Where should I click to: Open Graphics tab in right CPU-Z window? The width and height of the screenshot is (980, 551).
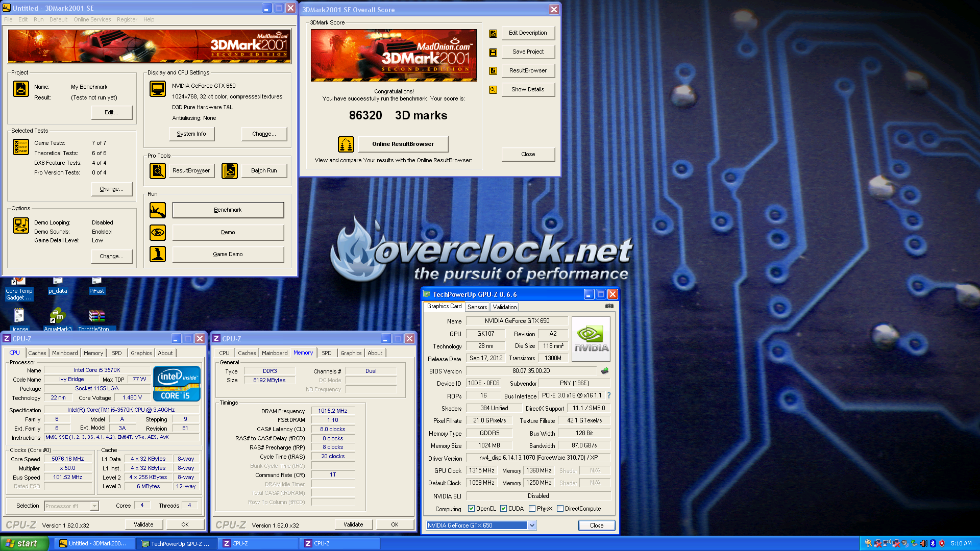point(351,353)
